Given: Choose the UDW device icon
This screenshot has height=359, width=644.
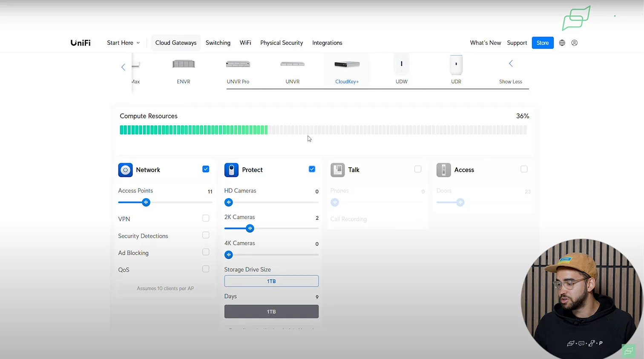Looking at the screenshot, I should pos(401,64).
